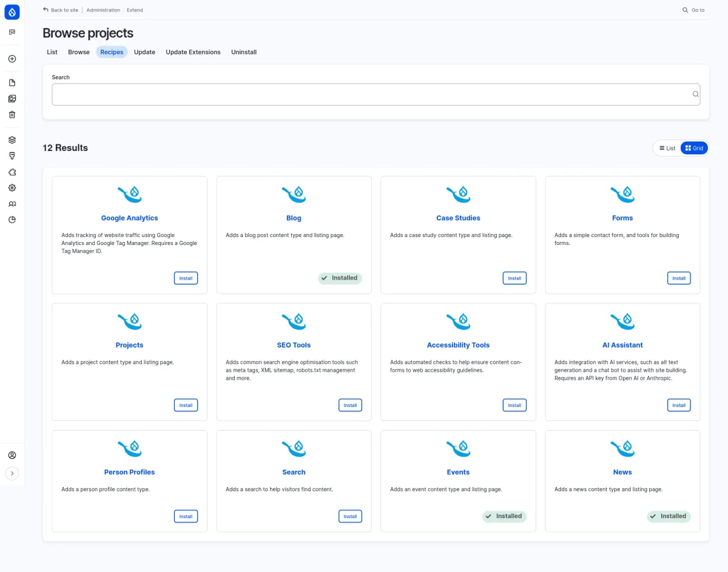Screen dimensions: 728x572
Task: Open the Browse tab
Action: [x=79, y=52]
